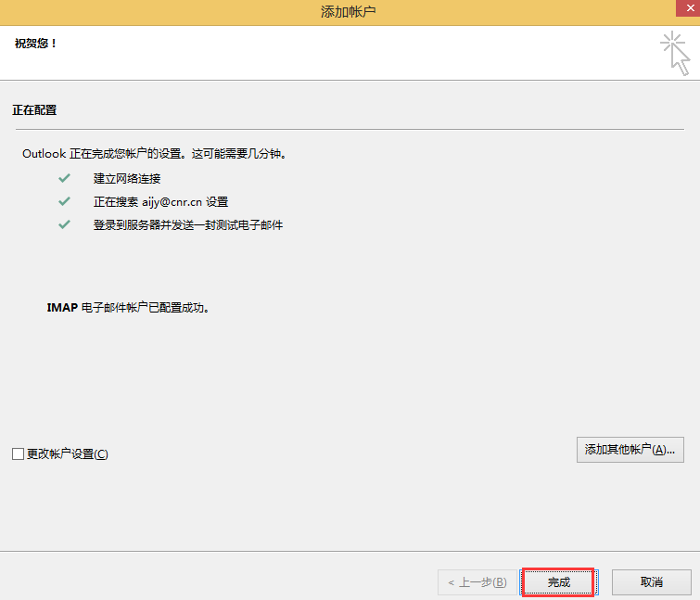700x600 pixels.
Task: Click the 取消 (Cancel) button
Action: [652, 582]
